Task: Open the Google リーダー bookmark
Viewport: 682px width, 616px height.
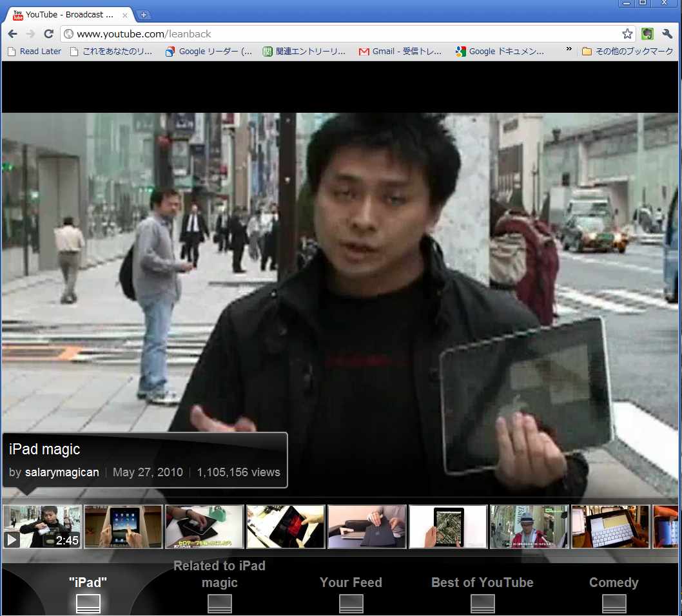Action: 209,52
